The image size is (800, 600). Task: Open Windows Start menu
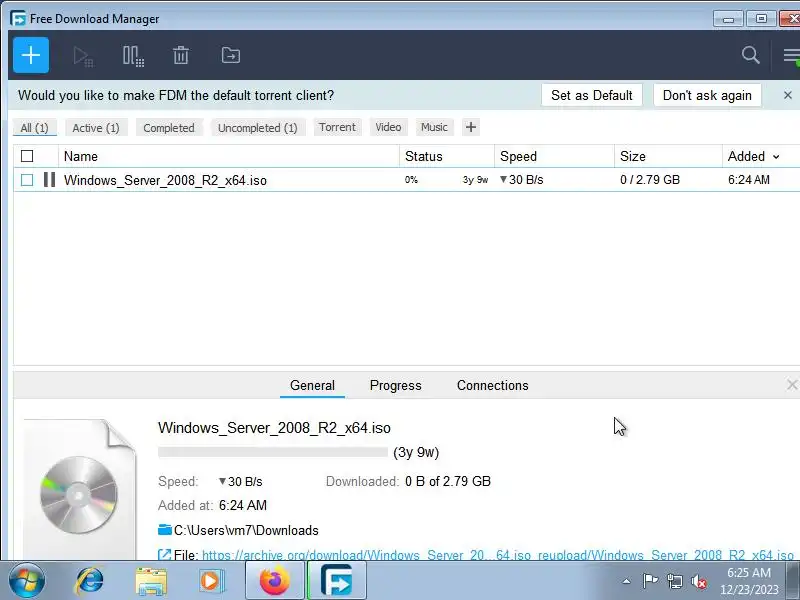(27, 581)
